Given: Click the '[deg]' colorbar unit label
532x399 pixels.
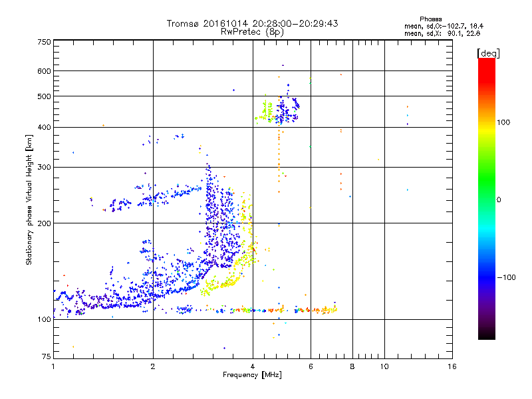Looking at the screenshot, I should [488, 53].
